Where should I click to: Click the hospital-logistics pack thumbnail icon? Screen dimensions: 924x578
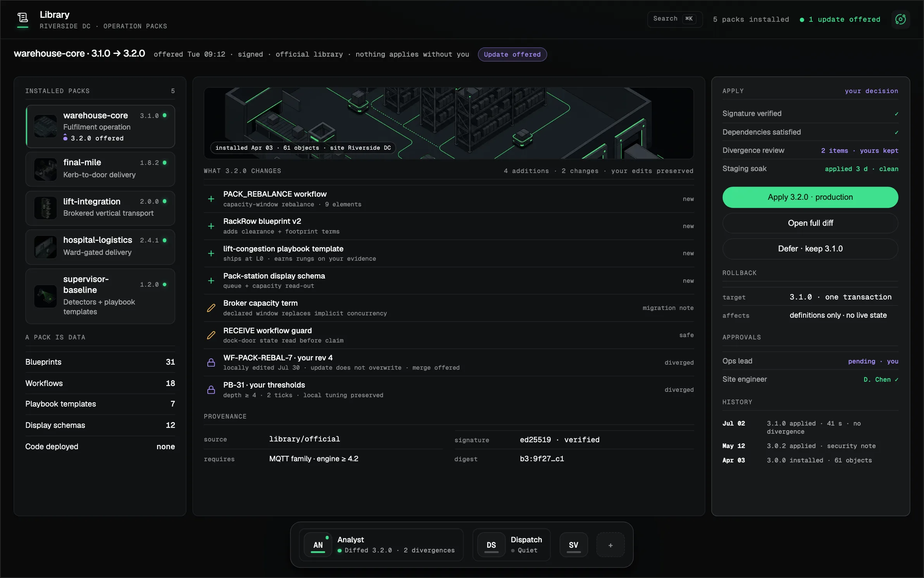coord(45,247)
